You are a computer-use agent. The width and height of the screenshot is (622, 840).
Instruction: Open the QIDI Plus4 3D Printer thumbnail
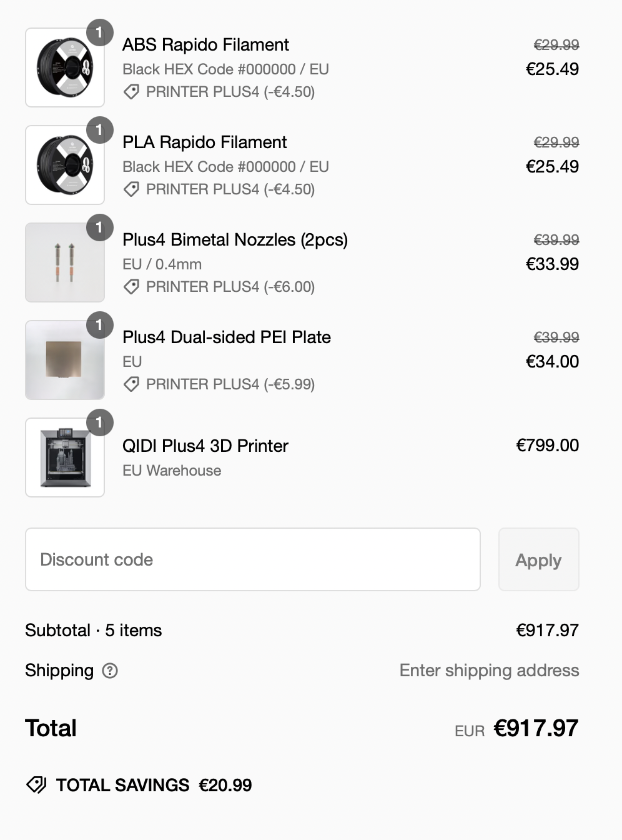pos(64,457)
